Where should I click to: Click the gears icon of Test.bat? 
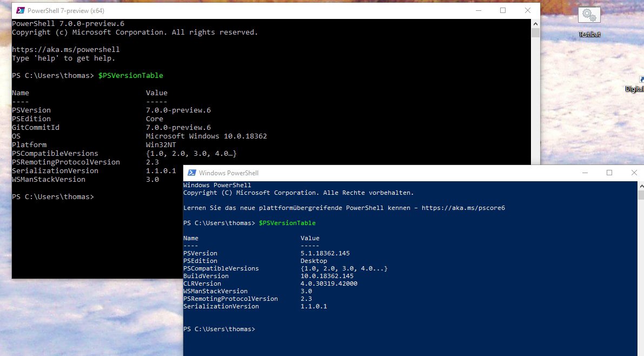click(588, 15)
